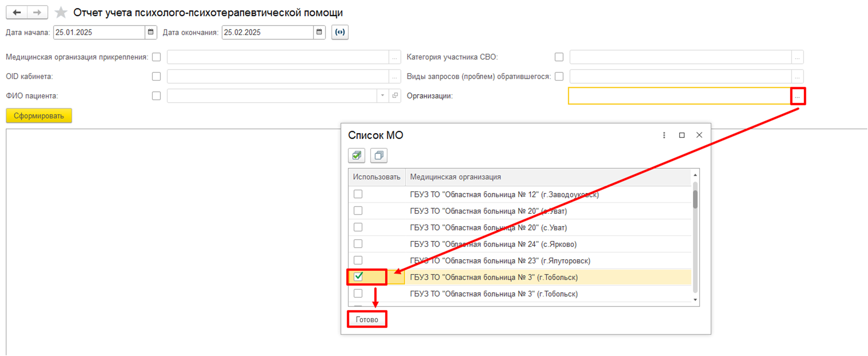Uncheck the selected Областная больница № 3 row
868x356 pixels.
pyautogui.click(x=358, y=277)
